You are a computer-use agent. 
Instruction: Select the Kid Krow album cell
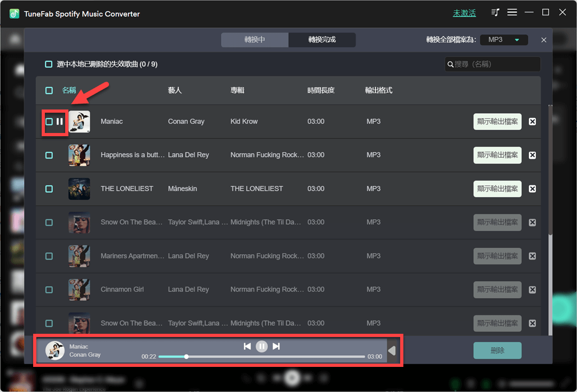pyautogui.click(x=244, y=122)
